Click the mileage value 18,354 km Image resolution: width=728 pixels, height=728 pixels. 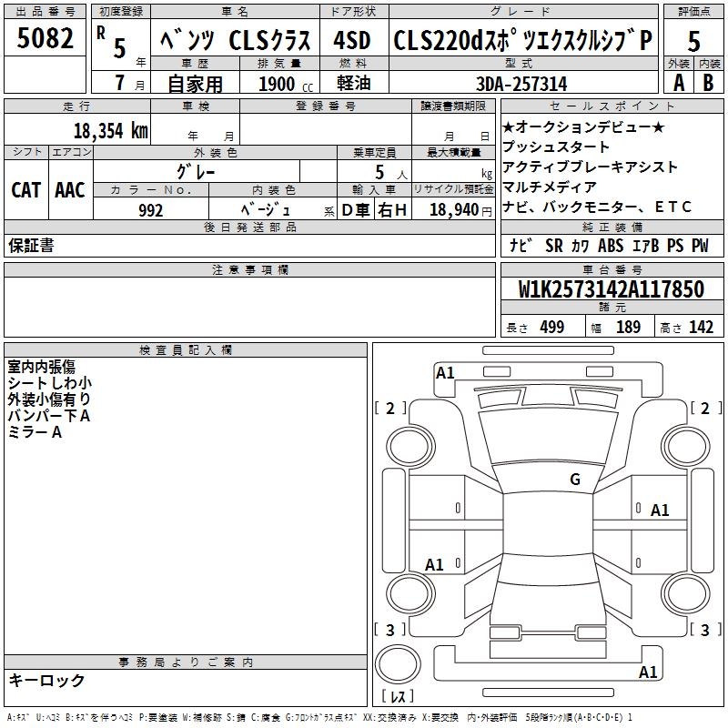point(110,130)
